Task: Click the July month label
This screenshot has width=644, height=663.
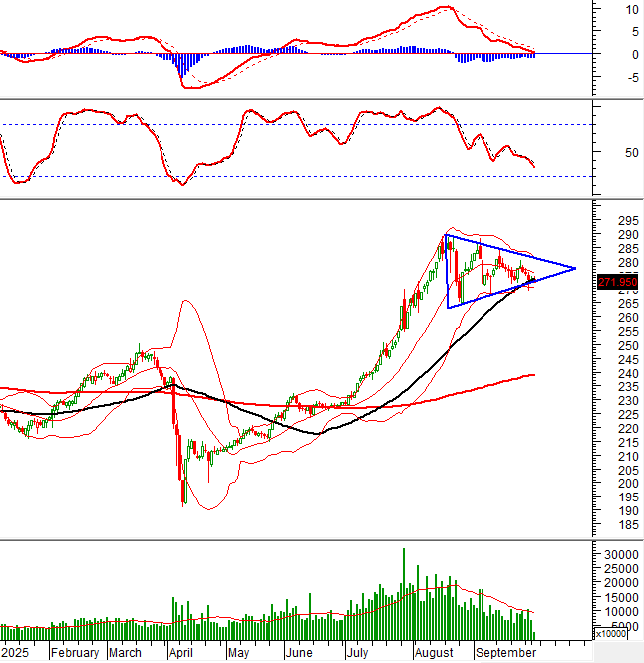Action: pos(358,653)
